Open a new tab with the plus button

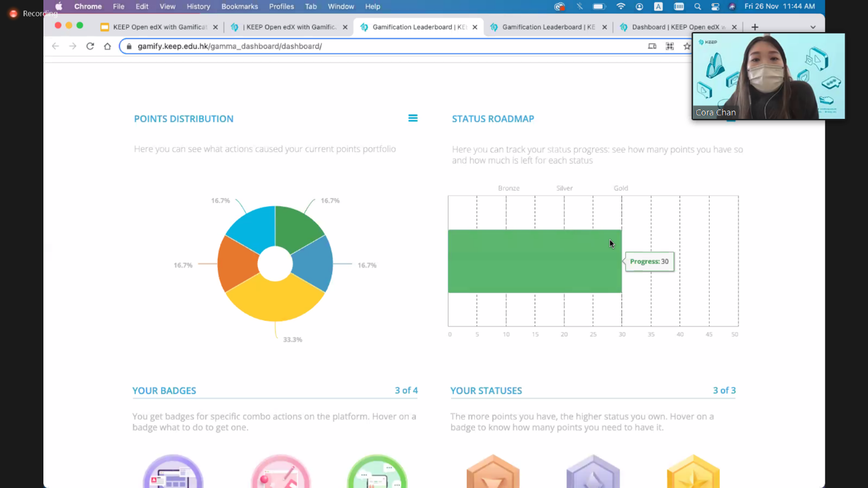point(755,27)
